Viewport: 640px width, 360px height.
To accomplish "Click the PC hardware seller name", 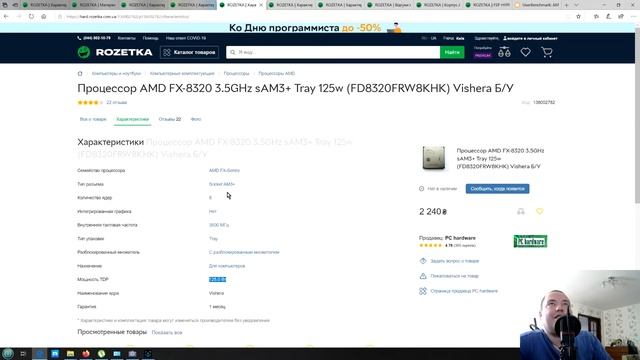I will tap(460, 238).
